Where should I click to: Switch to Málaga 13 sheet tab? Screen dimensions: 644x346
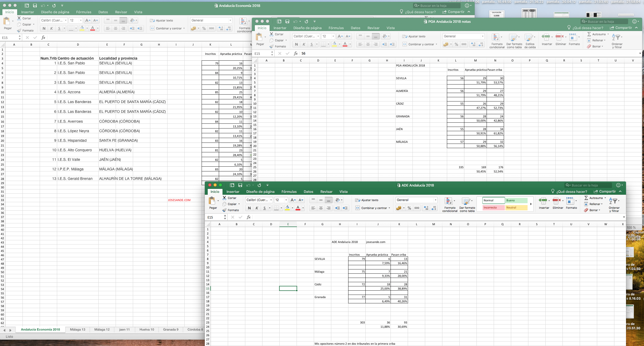(x=78, y=329)
